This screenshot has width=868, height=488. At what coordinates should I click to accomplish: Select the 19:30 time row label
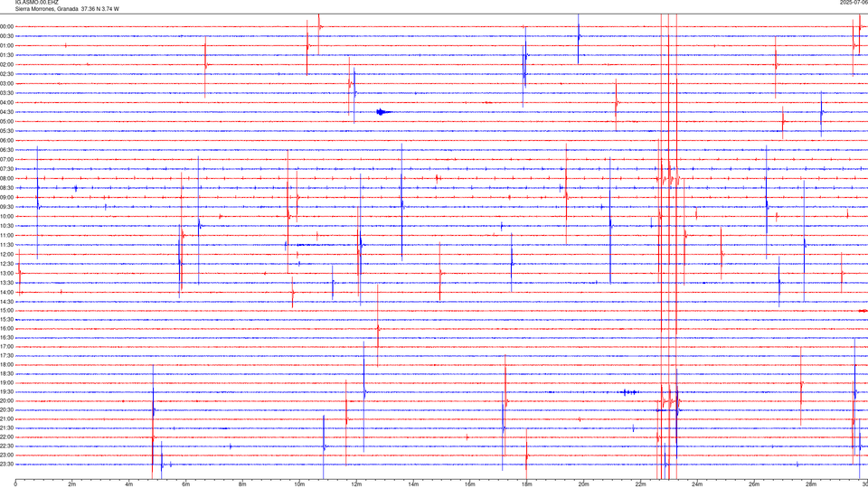tap(7, 391)
